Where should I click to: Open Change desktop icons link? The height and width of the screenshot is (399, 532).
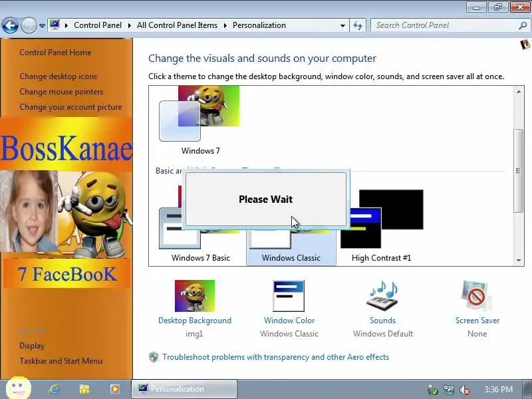click(x=58, y=76)
